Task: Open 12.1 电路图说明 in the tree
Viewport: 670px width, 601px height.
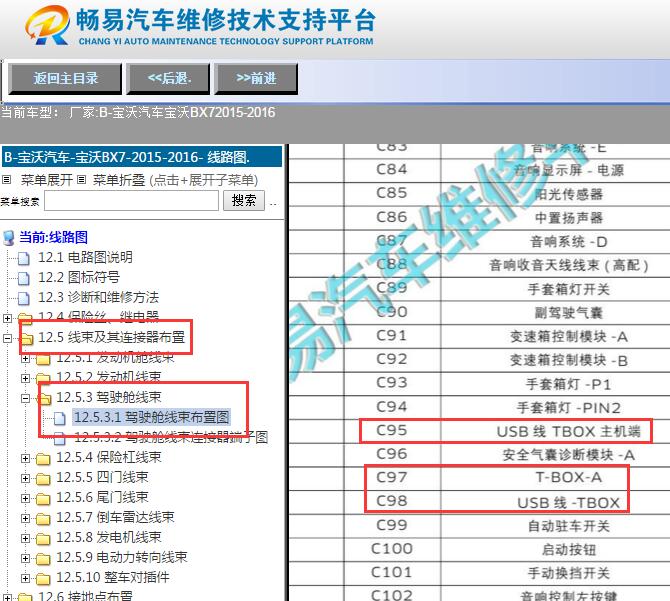Action: click(x=85, y=257)
